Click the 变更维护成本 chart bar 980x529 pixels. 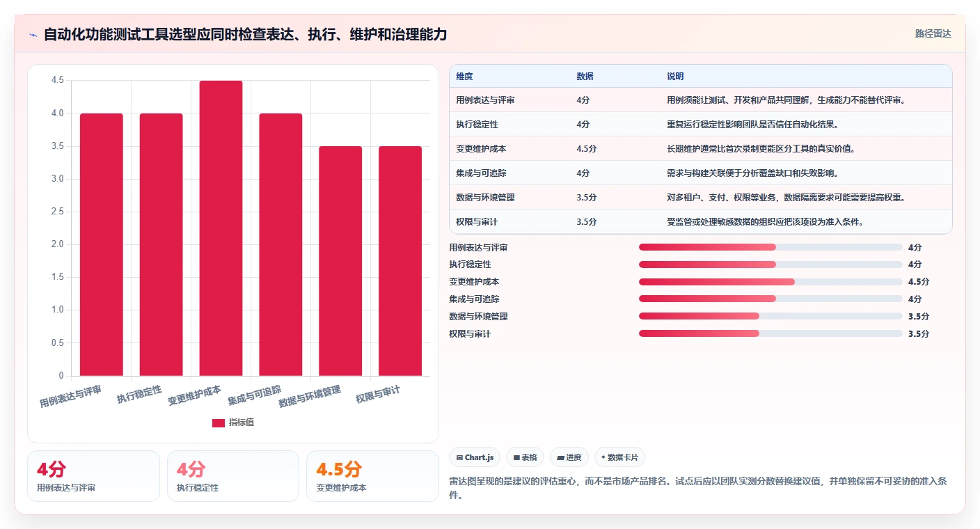(x=221, y=228)
